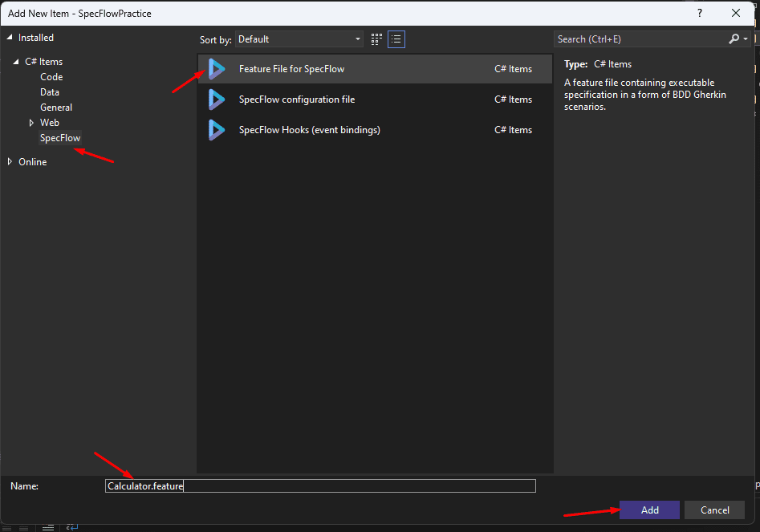Screen dimensions: 760x532
Task: Click the Feature File for SpecFlow icon
Action: point(216,69)
